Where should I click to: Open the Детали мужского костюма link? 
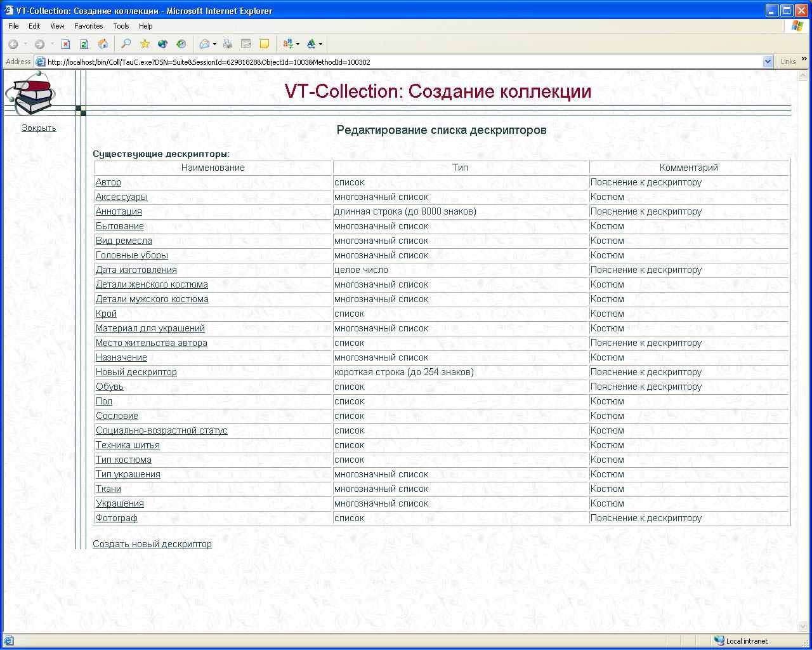(x=152, y=299)
